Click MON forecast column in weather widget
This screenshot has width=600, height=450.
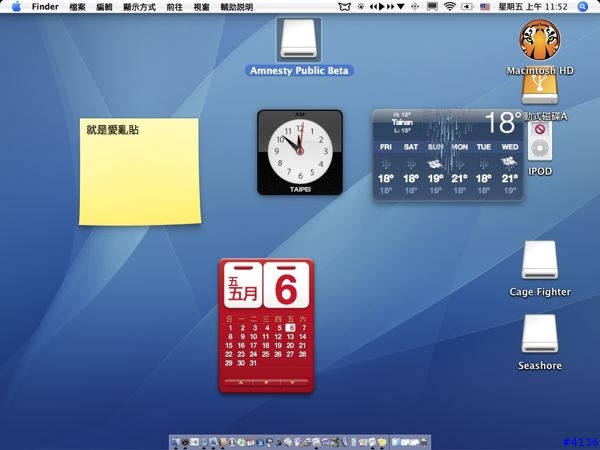click(x=460, y=170)
